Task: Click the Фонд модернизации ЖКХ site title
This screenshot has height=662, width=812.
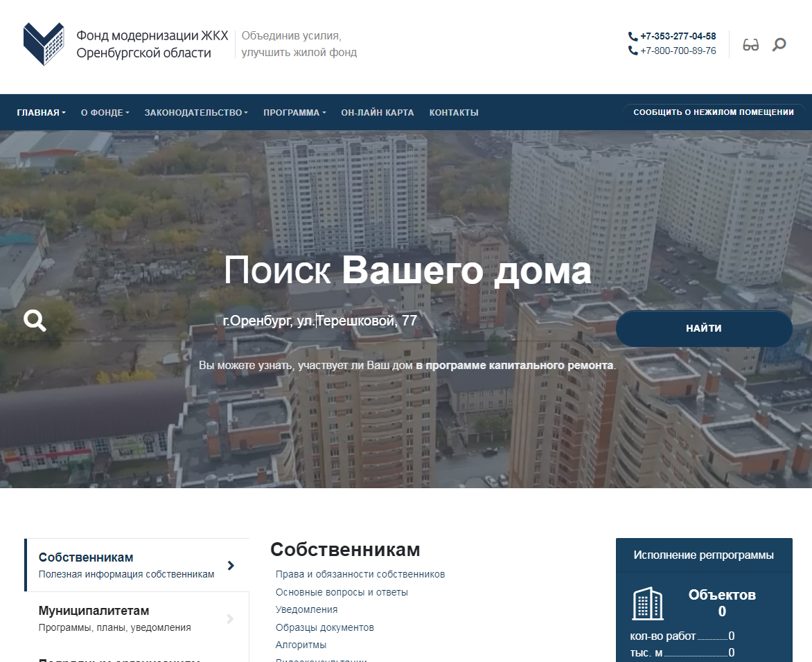Action: [152, 44]
